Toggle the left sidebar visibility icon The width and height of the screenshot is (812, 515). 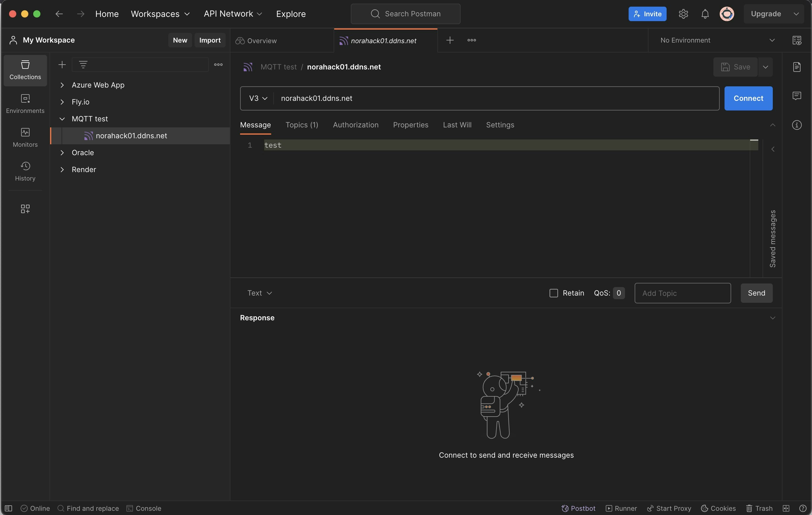point(9,508)
